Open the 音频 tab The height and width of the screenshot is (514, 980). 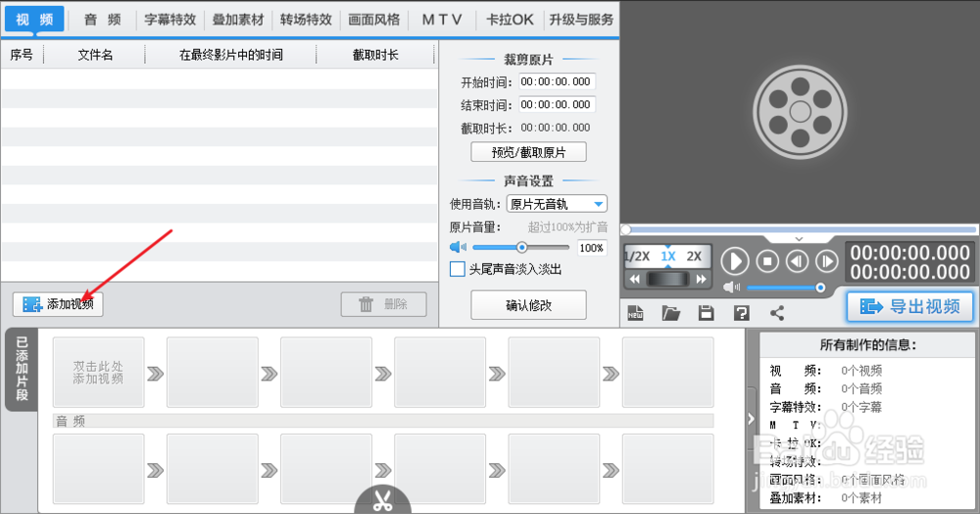click(103, 20)
